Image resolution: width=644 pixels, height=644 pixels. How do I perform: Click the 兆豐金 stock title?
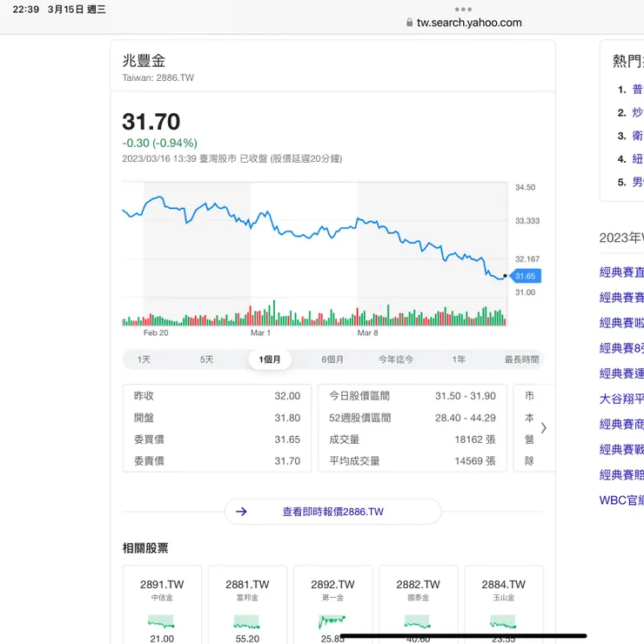pos(144,61)
